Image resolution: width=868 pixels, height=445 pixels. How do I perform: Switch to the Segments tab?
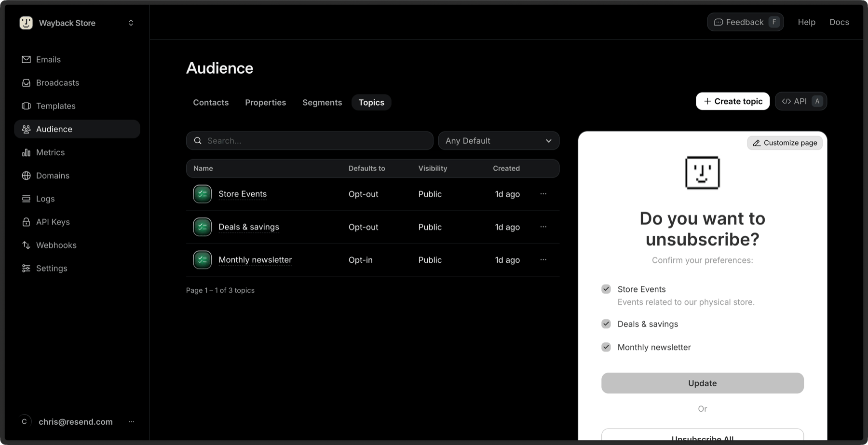(322, 102)
